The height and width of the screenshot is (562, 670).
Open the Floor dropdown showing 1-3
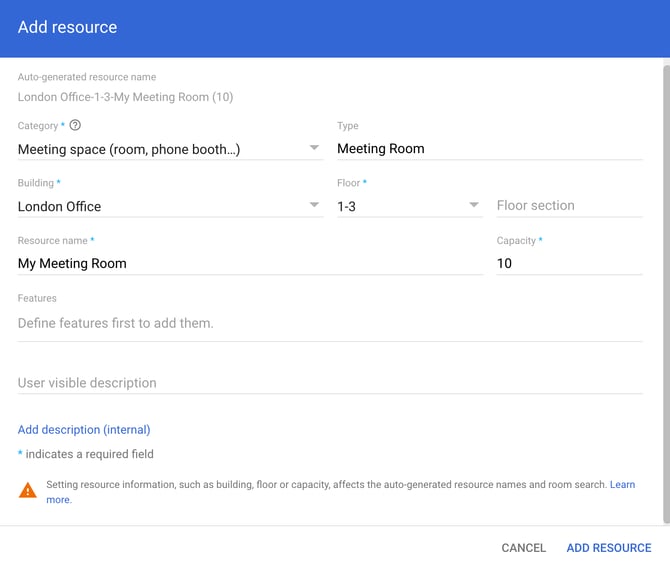click(x=408, y=206)
